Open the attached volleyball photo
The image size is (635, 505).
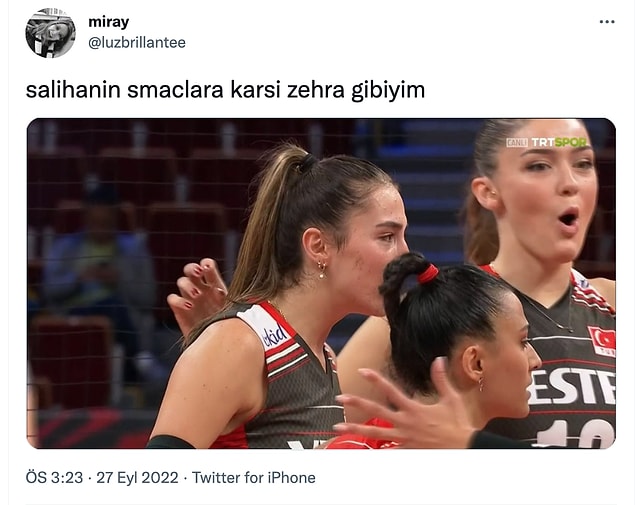pos(322,283)
